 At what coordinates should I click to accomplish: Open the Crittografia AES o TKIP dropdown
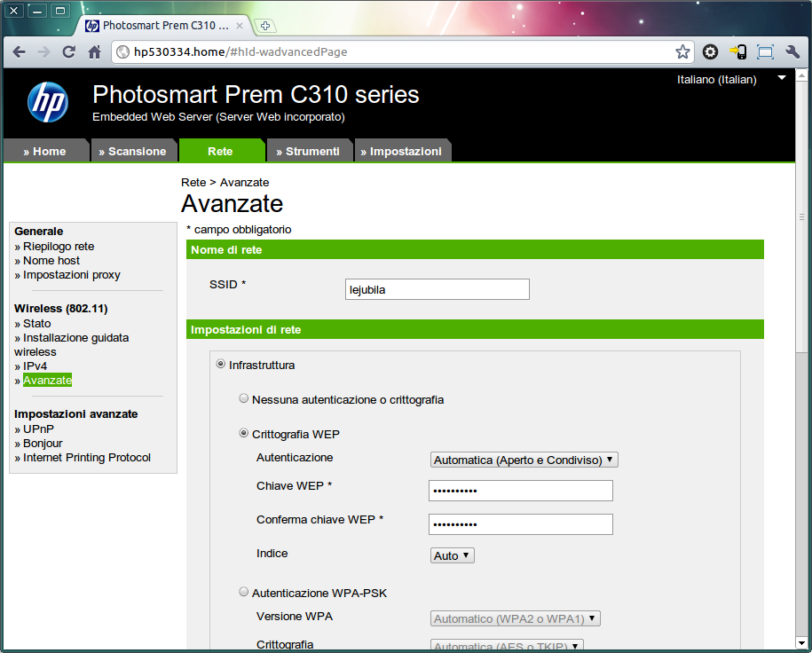click(x=507, y=646)
